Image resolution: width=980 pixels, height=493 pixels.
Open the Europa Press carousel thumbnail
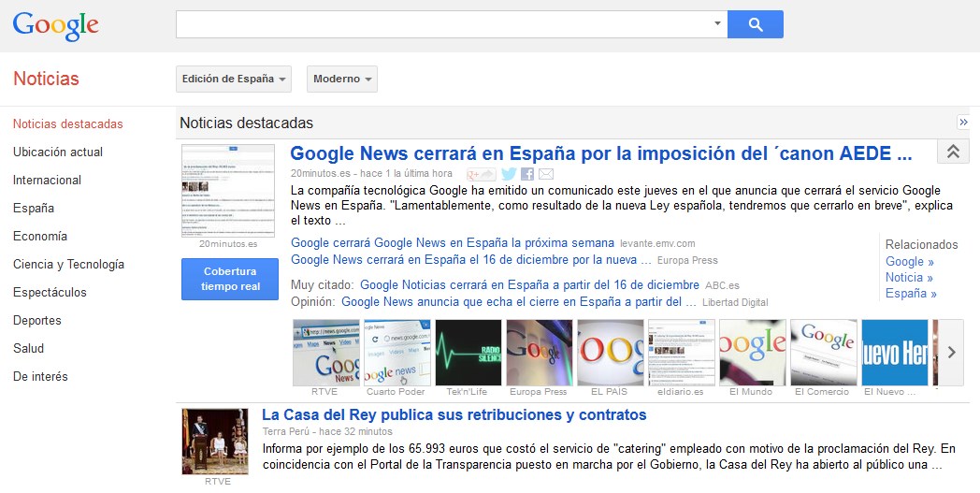540,353
